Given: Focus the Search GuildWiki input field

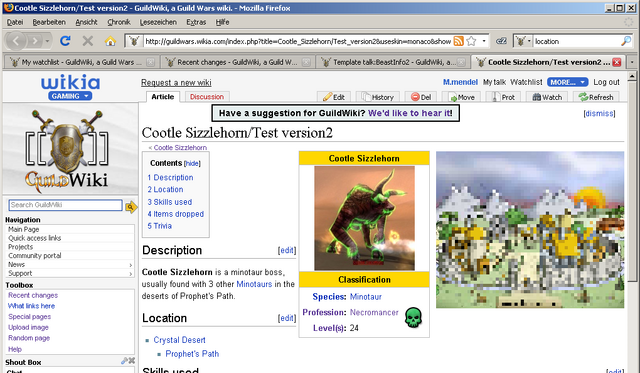Looking at the screenshot, I should coord(65,205).
